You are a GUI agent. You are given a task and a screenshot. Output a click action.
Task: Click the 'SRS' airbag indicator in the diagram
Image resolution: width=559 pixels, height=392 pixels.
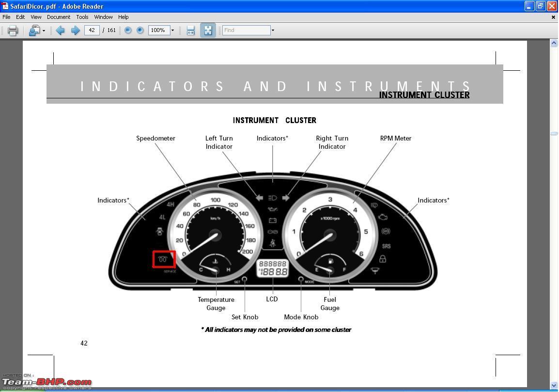pyautogui.click(x=386, y=246)
